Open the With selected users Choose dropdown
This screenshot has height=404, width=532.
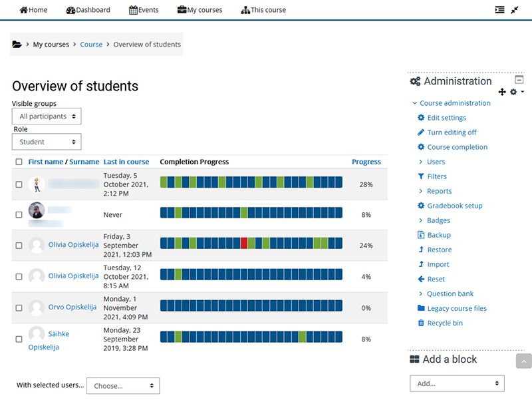click(122, 385)
